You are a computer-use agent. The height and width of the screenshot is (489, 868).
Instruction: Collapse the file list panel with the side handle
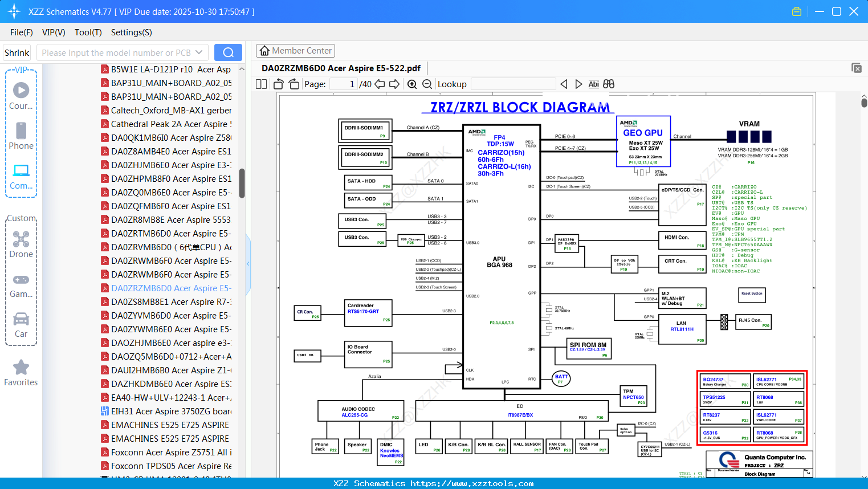(x=248, y=264)
